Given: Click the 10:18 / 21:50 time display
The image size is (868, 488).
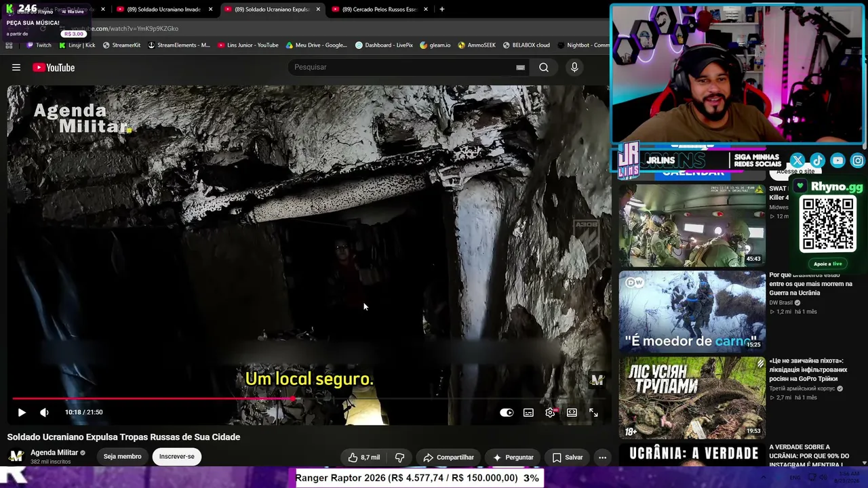Looking at the screenshot, I should 83,412.
